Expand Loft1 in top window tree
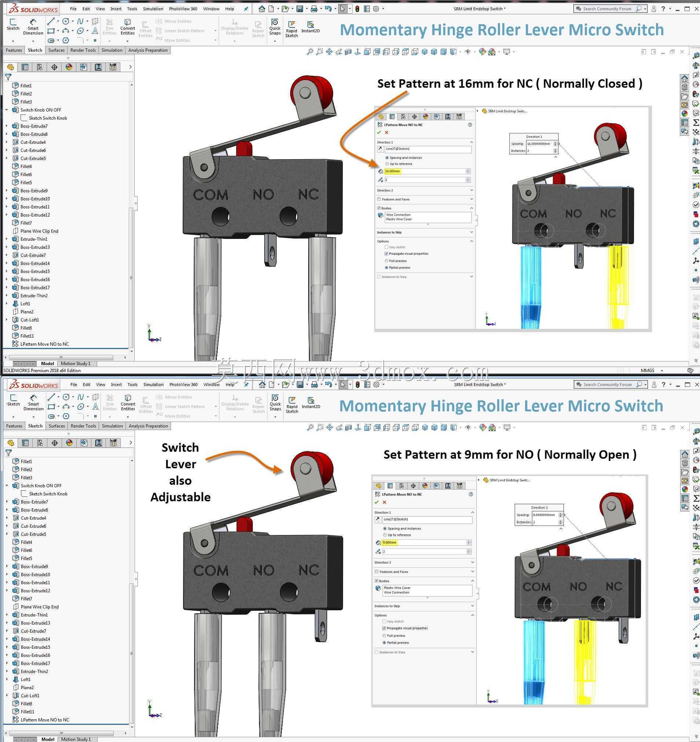 click(x=7, y=304)
